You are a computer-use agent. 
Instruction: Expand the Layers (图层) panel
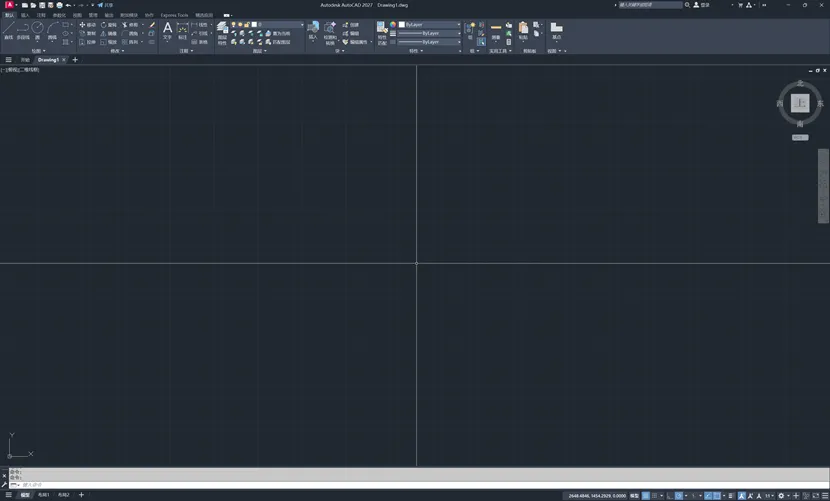(x=259, y=51)
